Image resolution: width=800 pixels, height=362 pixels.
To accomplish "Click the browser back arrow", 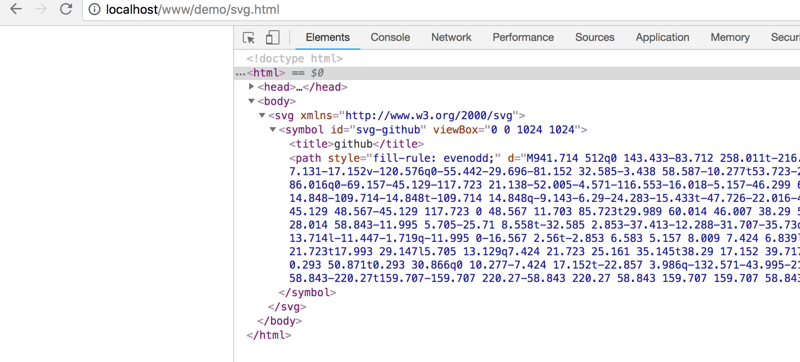I will point(16,9).
